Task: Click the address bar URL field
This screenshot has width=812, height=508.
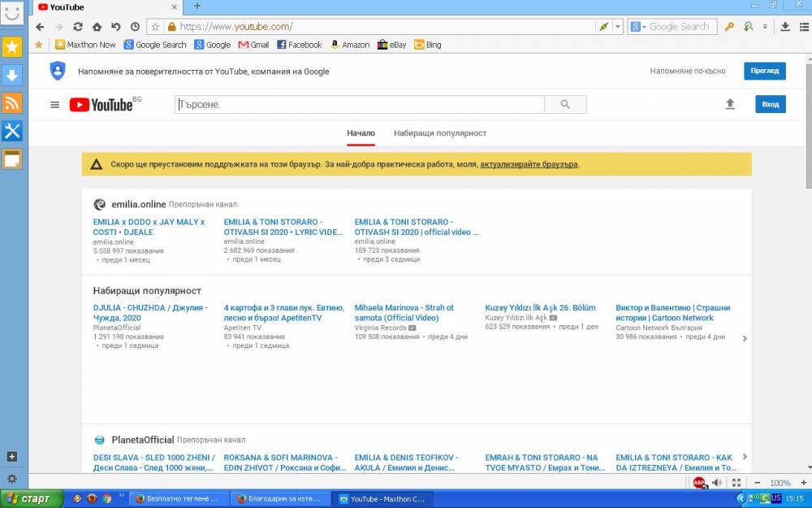Action: (x=387, y=27)
